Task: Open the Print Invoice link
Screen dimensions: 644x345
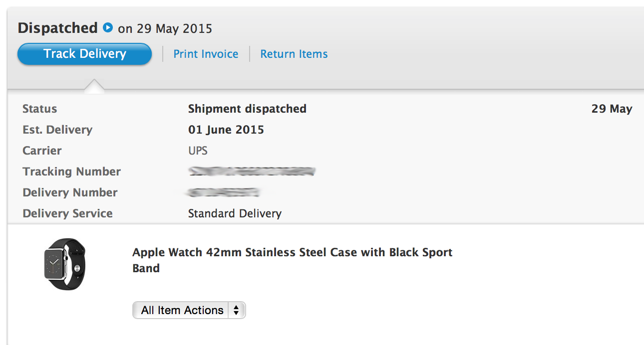Action: tap(206, 54)
